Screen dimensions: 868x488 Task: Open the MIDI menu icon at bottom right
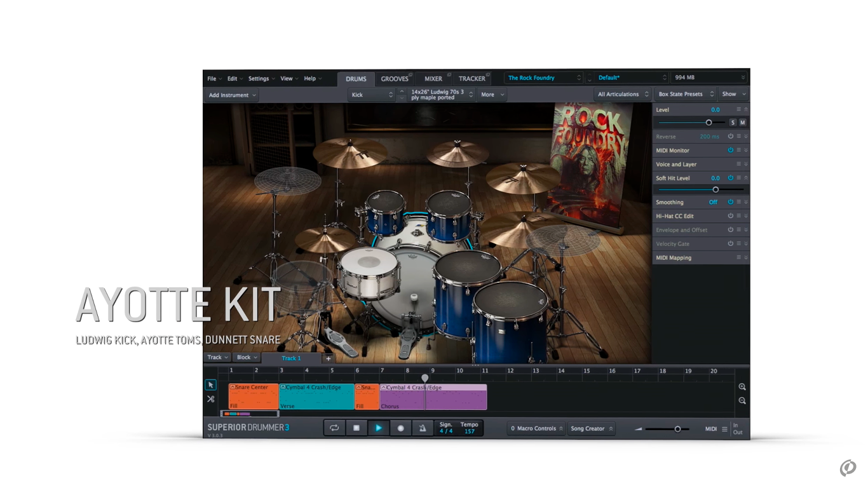click(724, 429)
